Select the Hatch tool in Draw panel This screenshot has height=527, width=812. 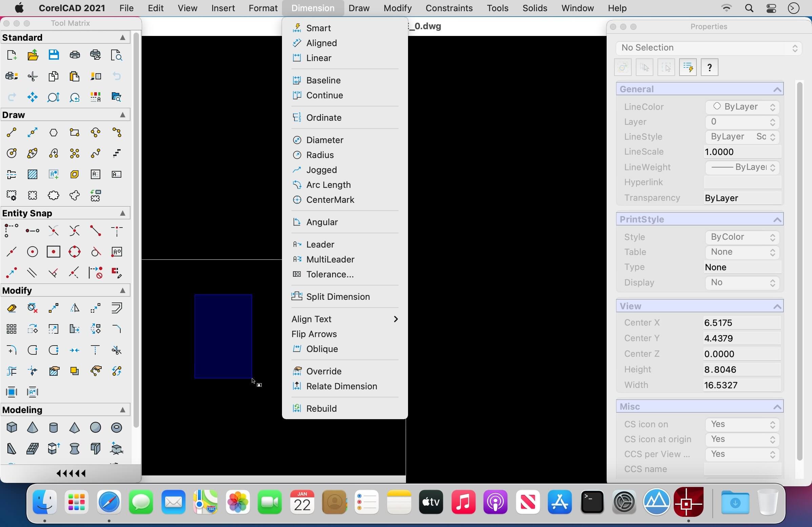click(x=32, y=174)
